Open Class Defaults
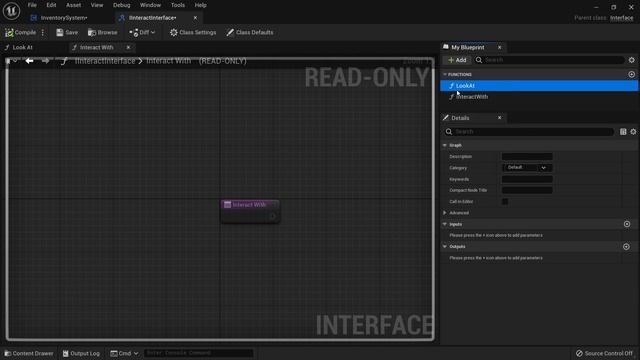Screen dimensions: 640x360 coord(250,32)
